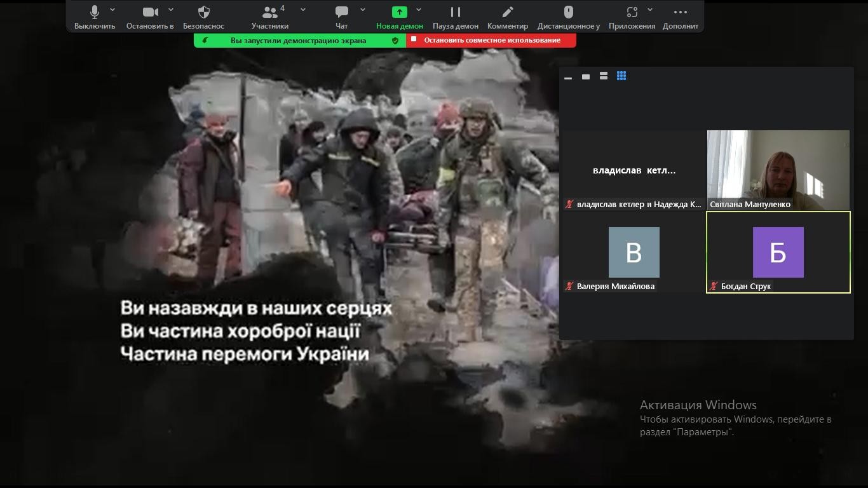Stop the video camera (Остановить в)
The width and height of the screenshot is (868, 488).
coord(150,13)
